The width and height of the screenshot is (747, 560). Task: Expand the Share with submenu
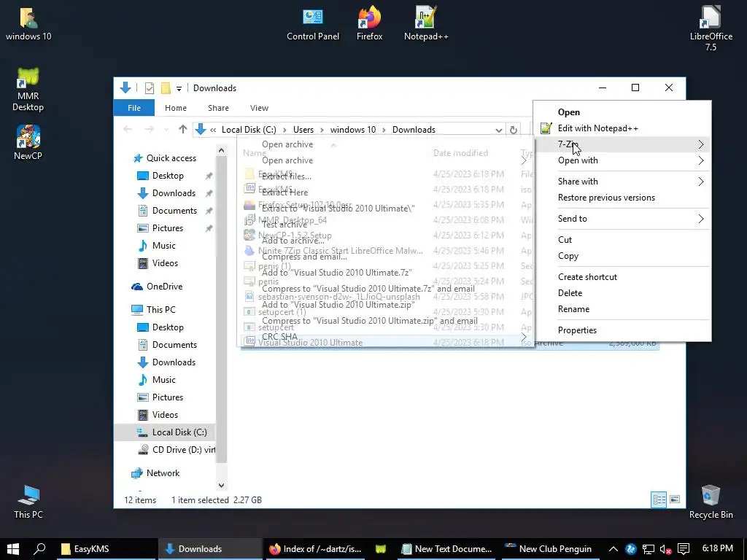click(x=622, y=182)
